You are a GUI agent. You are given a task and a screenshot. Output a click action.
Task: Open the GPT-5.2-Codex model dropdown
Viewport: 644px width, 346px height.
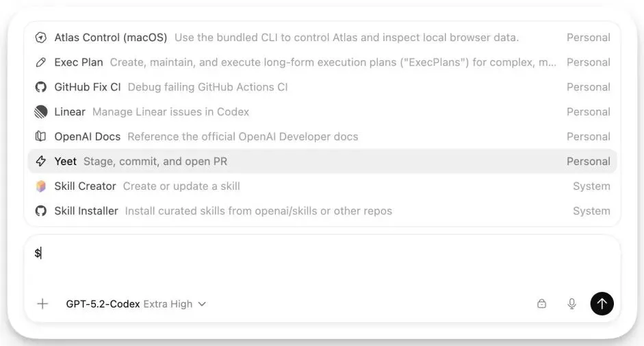click(x=103, y=304)
